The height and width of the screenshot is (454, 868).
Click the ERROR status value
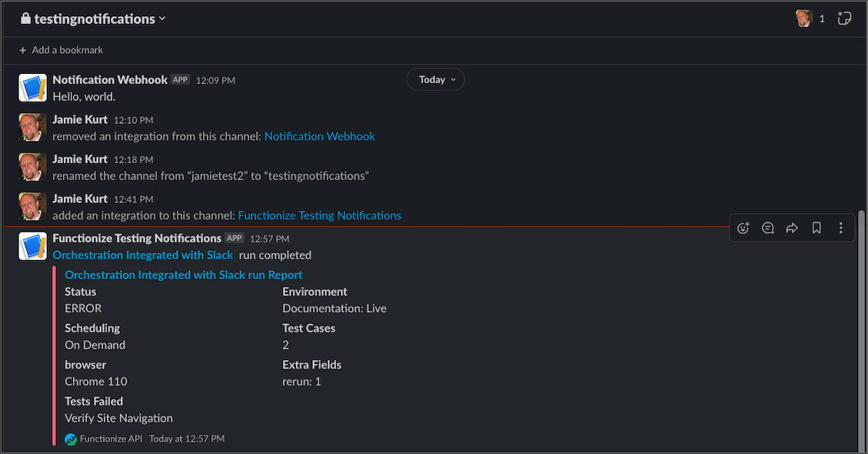point(83,309)
